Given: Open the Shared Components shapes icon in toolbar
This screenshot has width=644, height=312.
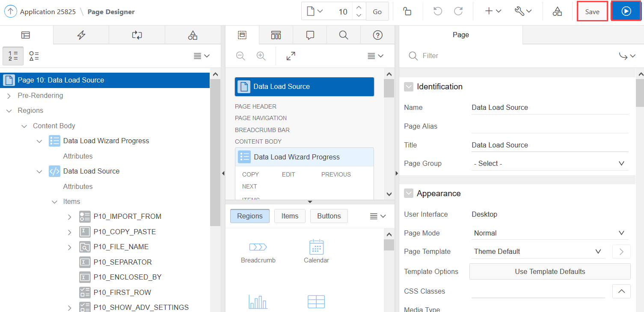Looking at the screenshot, I should [557, 12].
